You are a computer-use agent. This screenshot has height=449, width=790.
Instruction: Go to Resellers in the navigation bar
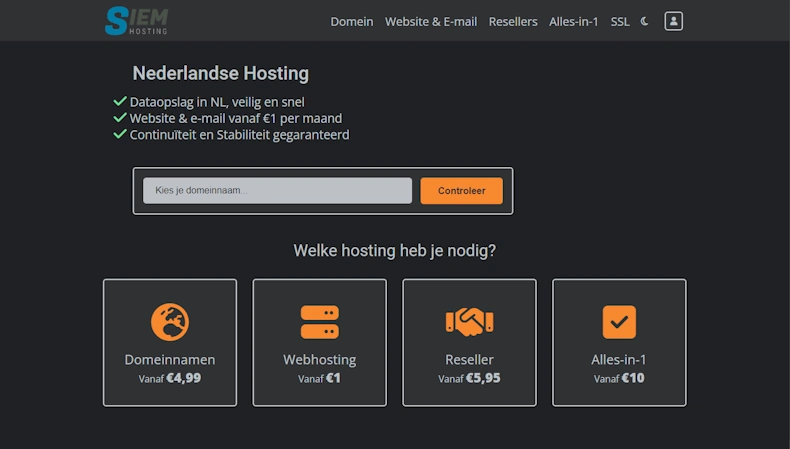pos(513,21)
